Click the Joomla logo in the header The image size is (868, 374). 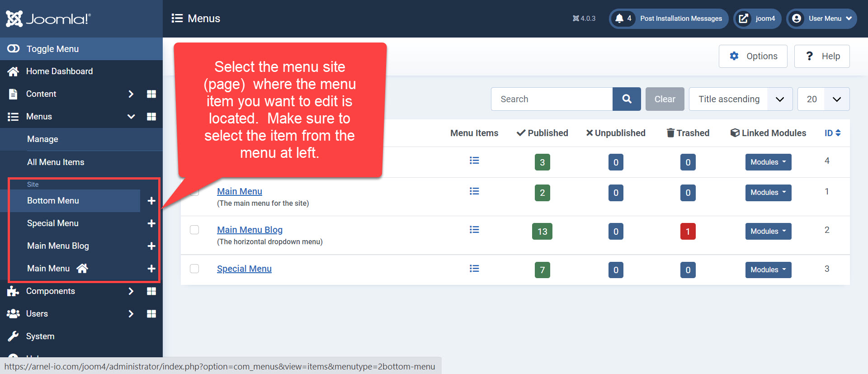(48, 19)
